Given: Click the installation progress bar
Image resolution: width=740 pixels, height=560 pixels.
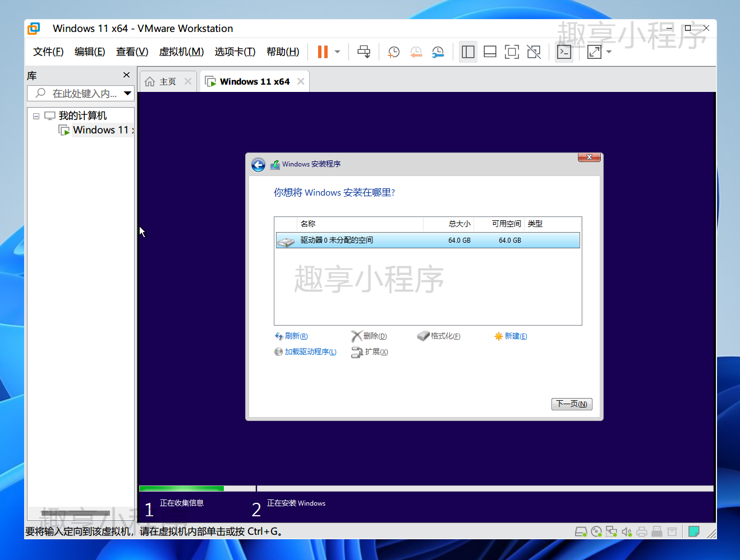Looking at the screenshot, I should pyautogui.click(x=426, y=489).
